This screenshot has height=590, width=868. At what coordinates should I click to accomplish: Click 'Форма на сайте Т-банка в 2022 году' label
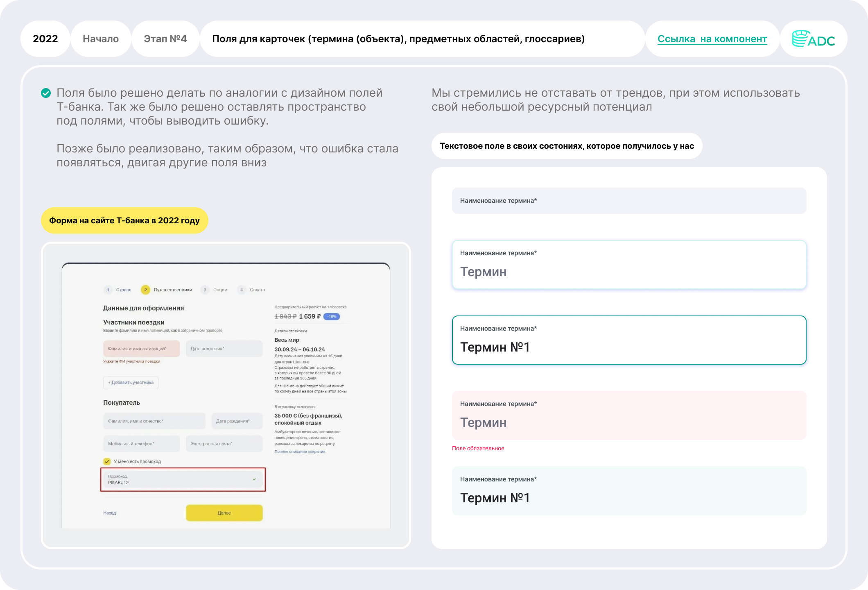point(124,220)
